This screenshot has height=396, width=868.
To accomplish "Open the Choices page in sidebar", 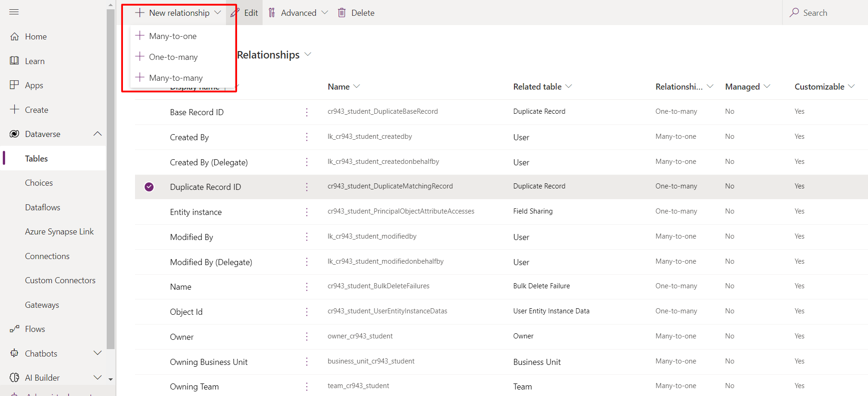I will [x=39, y=183].
